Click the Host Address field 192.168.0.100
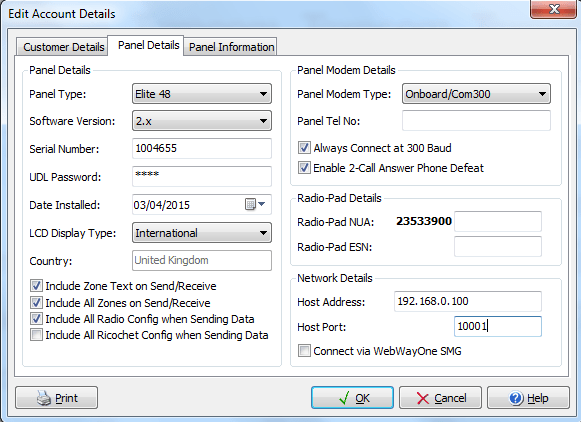Screen dimensions: 581x422 tap(468, 301)
